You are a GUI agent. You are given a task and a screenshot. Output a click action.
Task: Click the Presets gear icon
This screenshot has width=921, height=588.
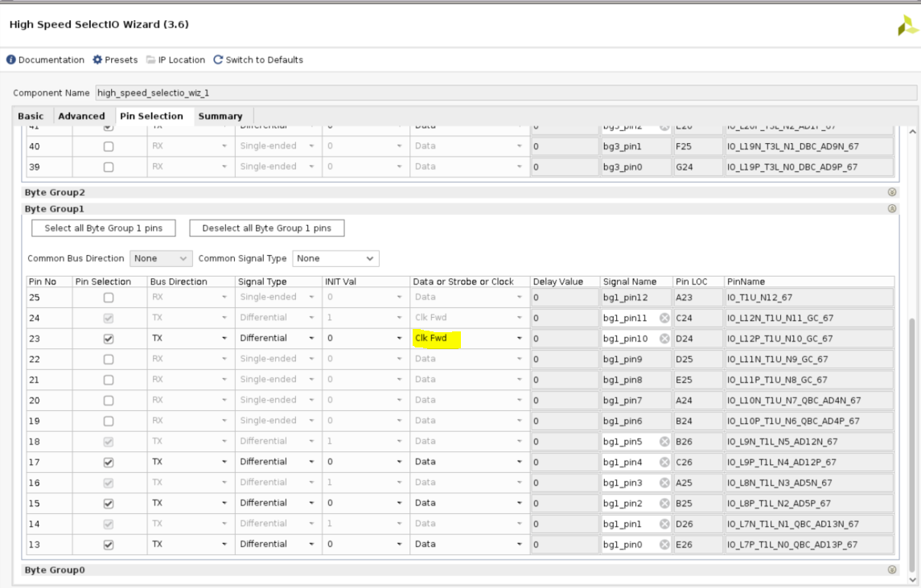pyautogui.click(x=98, y=60)
